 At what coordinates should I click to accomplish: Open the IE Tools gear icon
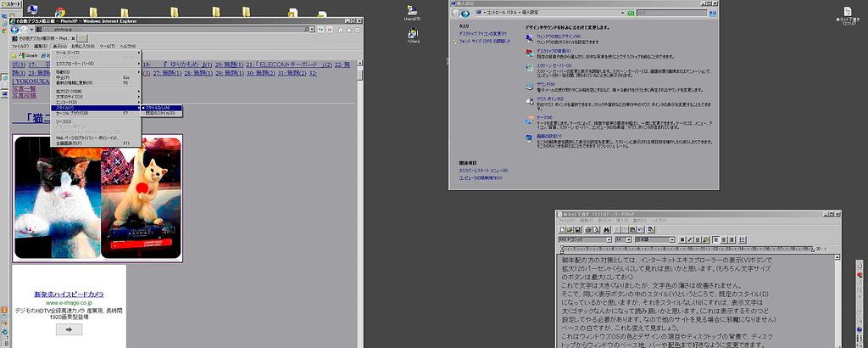[357, 30]
